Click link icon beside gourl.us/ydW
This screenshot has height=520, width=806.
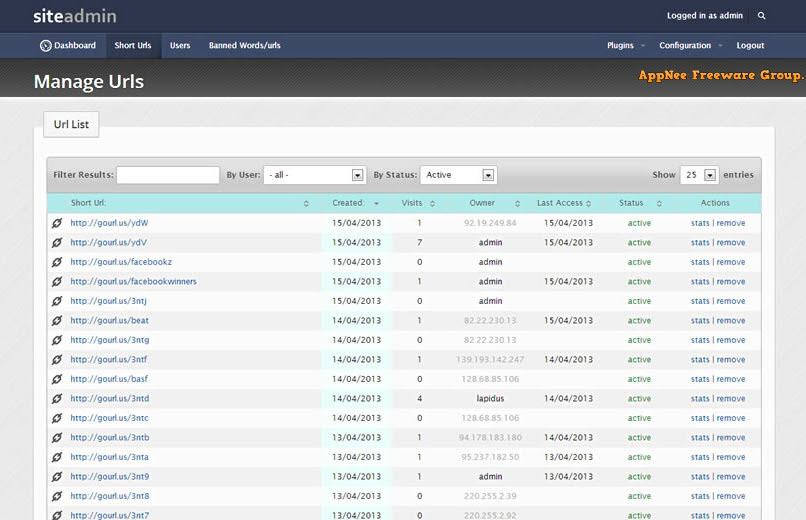click(x=57, y=223)
